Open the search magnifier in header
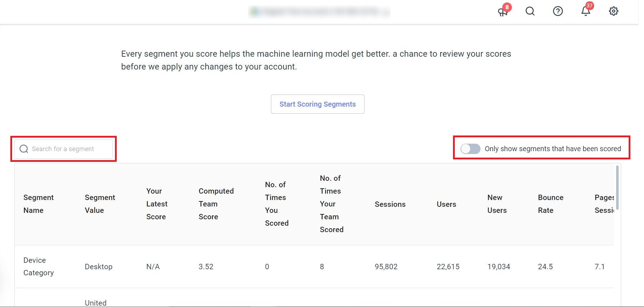The height and width of the screenshot is (307, 644). 530,11
